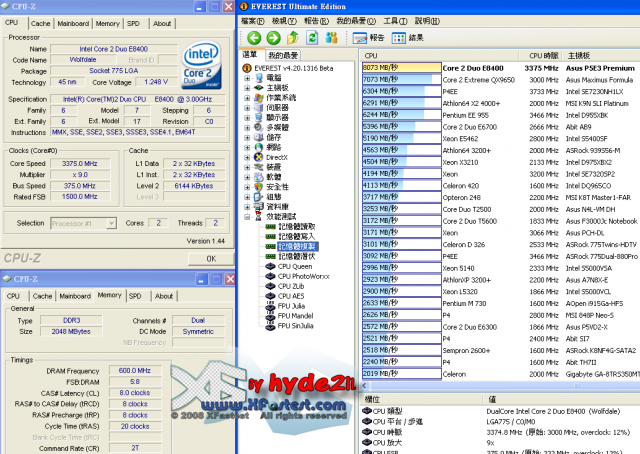Switch to the 我的最愛 favorites pane tab
Screen dimensions: 640x454
pos(283,55)
